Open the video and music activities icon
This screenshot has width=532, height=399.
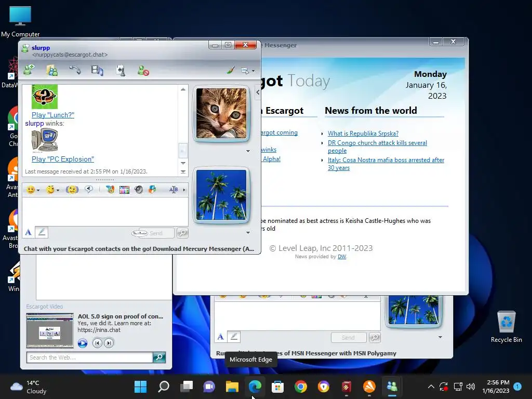click(97, 70)
